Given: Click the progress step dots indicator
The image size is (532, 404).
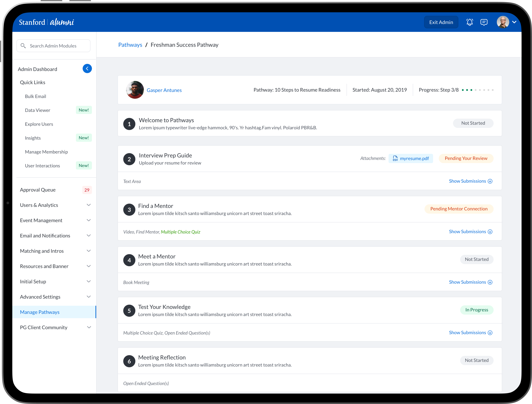Looking at the screenshot, I should coord(478,90).
